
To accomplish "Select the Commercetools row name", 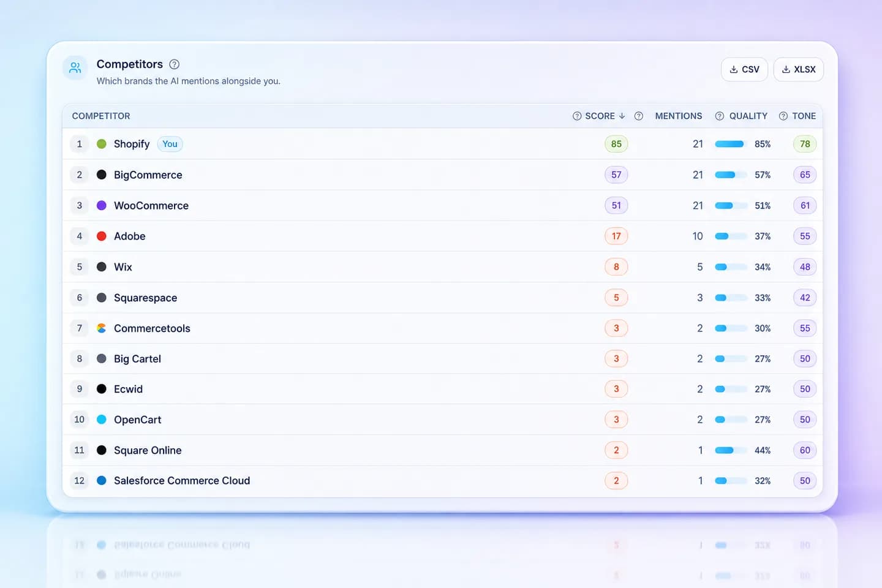I will point(152,328).
